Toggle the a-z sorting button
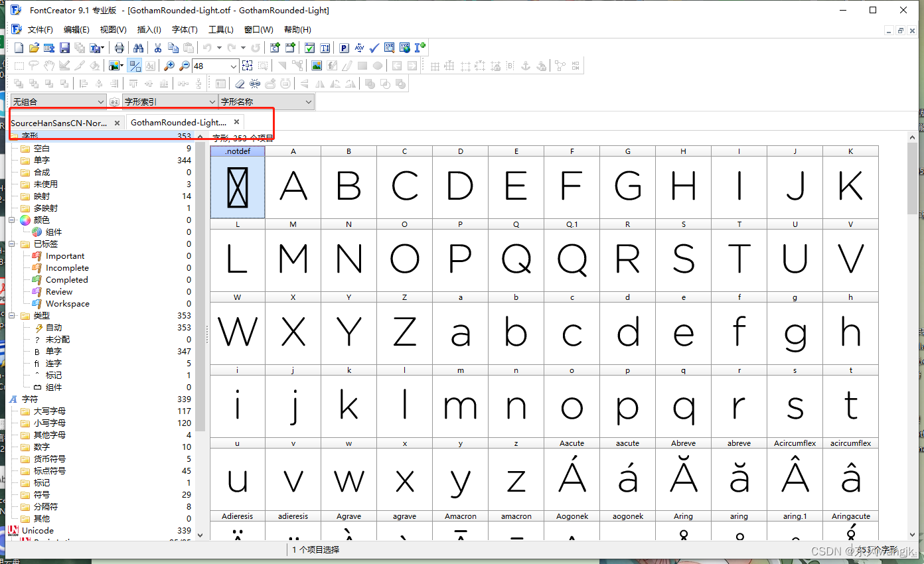Viewport: 924px width, 564px height. [x=114, y=101]
